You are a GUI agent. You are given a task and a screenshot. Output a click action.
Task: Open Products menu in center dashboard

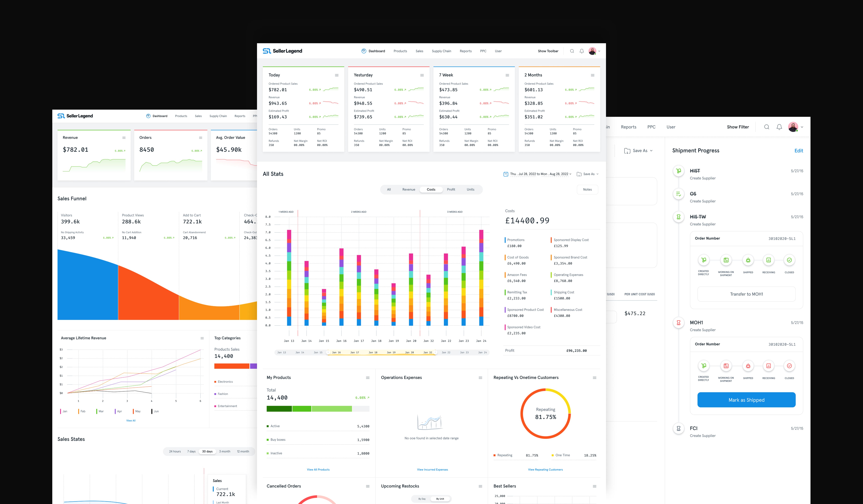click(x=400, y=51)
